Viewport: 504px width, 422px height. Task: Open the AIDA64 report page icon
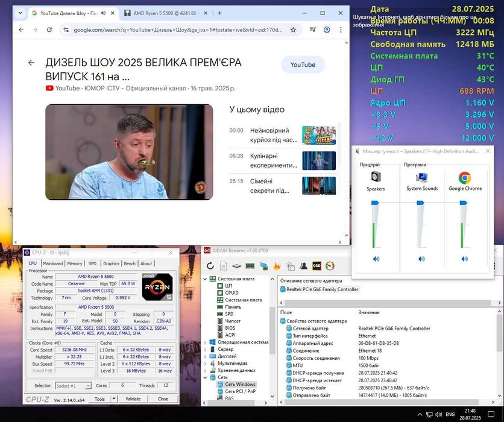[224, 266]
